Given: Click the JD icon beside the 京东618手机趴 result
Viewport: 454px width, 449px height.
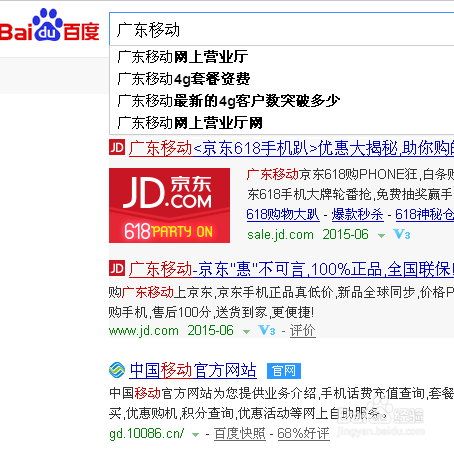Looking at the screenshot, I should (117, 147).
